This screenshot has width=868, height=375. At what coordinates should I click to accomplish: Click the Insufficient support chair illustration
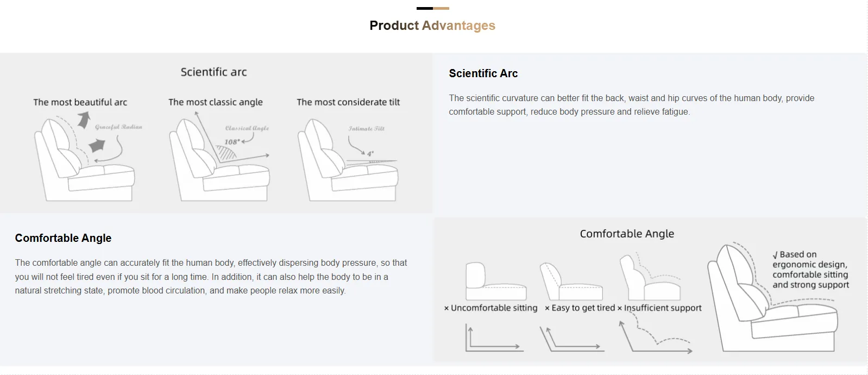649,277
